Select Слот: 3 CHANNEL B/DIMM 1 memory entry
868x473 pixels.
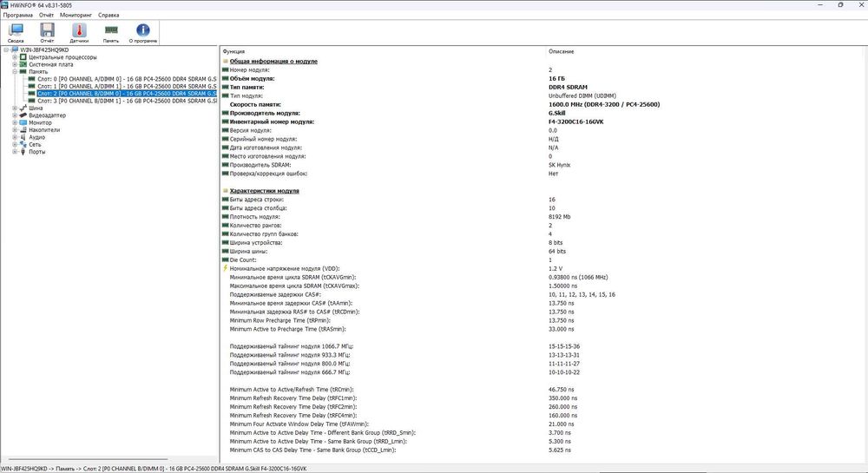click(127, 101)
